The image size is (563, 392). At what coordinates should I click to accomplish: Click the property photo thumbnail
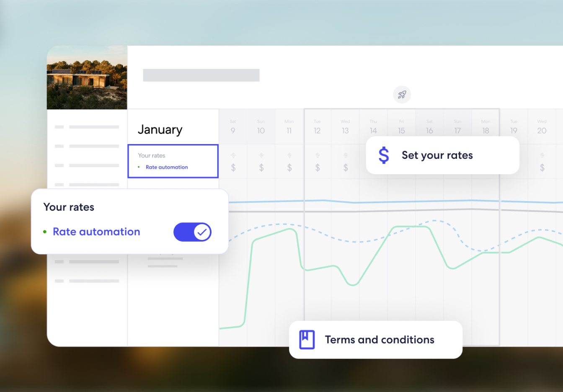87,77
